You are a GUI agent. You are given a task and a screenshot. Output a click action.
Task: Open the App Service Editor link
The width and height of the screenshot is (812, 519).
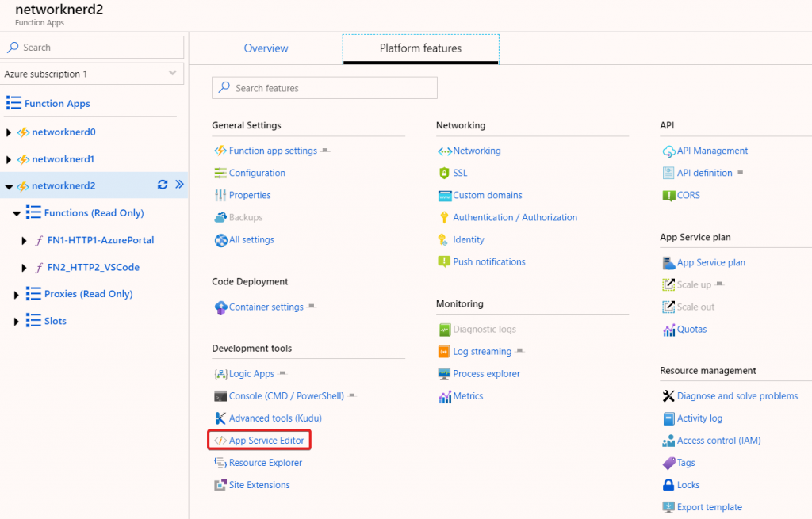tap(266, 441)
